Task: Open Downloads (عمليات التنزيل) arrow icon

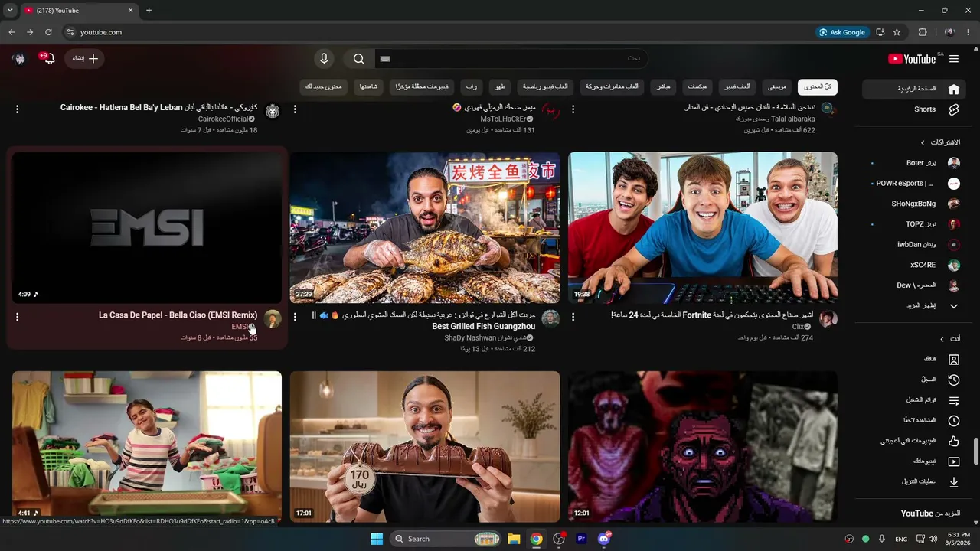Action: pyautogui.click(x=954, y=482)
